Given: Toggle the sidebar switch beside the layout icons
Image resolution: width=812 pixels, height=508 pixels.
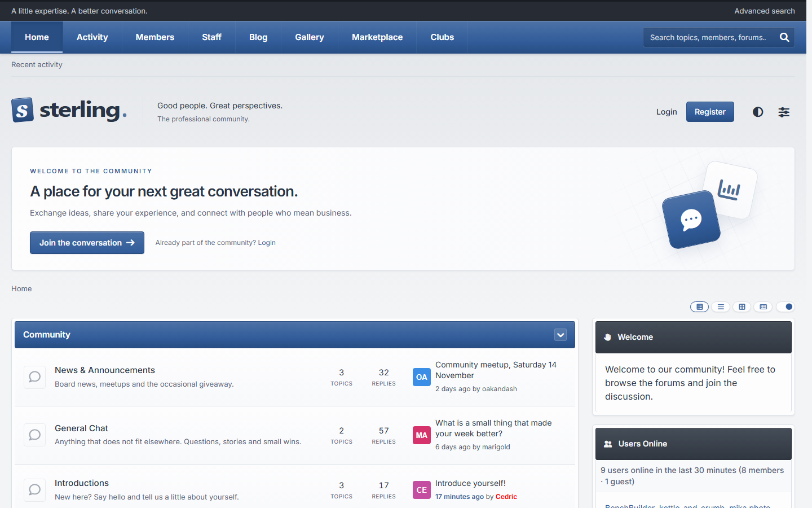Looking at the screenshot, I should click(x=785, y=307).
